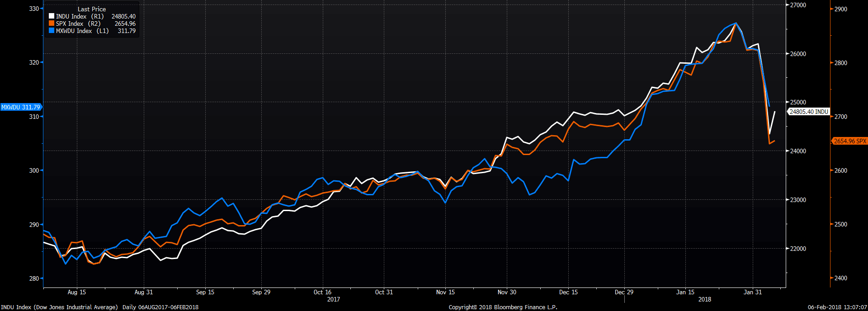Click the 2018 year label on the time axis
This screenshot has height=311, width=868.
point(704,299)
